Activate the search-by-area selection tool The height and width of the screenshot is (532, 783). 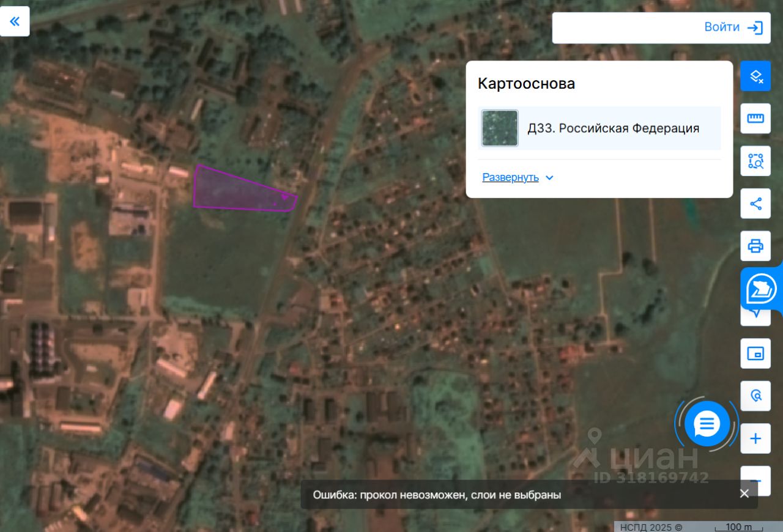(x=755, y=161)
